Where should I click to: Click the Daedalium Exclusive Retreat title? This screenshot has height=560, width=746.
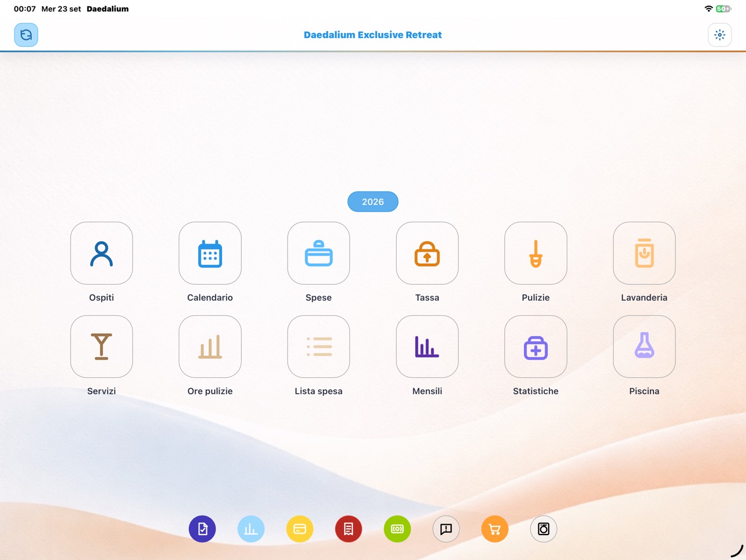pos(373,35)
